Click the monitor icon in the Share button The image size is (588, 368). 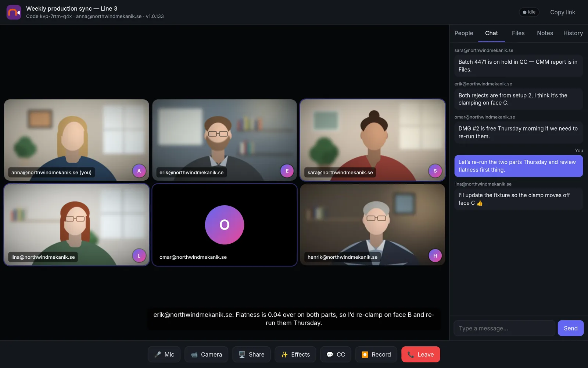click(x=242, y=354)
